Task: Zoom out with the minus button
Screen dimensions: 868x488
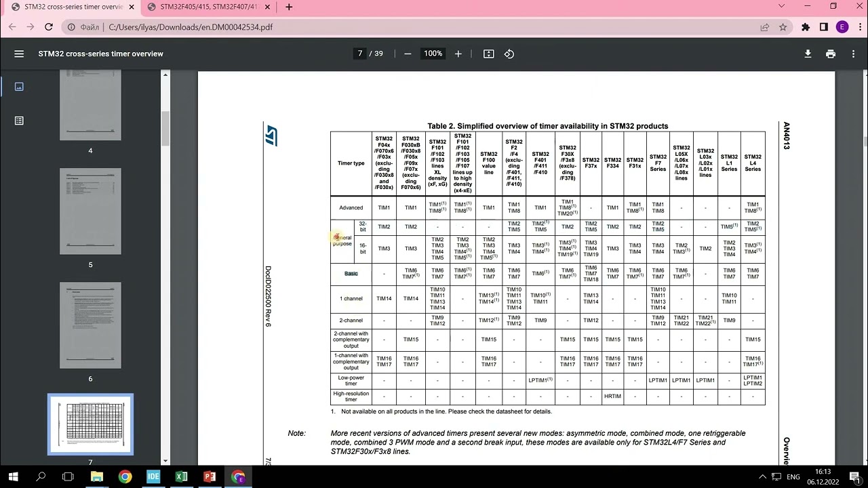Action: (408, 54)
